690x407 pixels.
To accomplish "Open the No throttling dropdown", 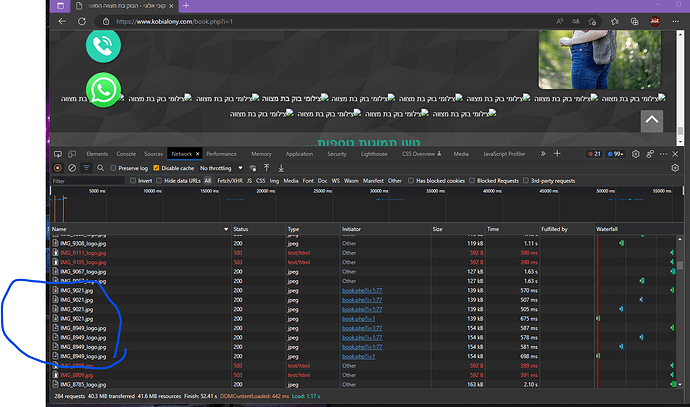I will (x=221, y=168).
